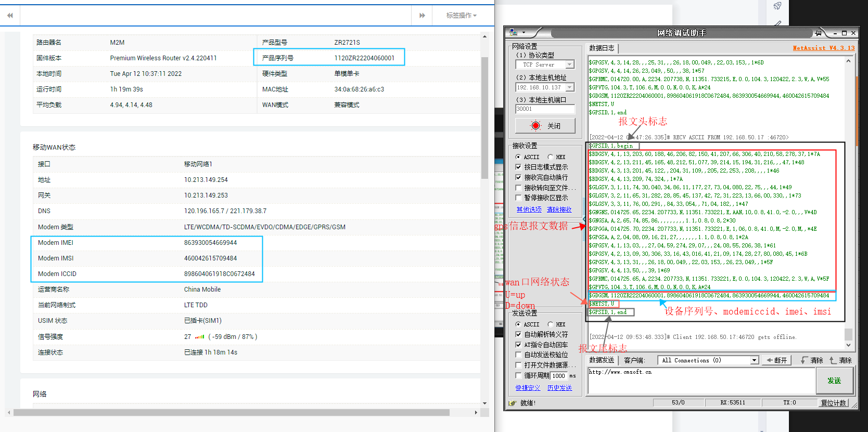Click the 断开 disconnect arrow button

click(x=776, y=360)
